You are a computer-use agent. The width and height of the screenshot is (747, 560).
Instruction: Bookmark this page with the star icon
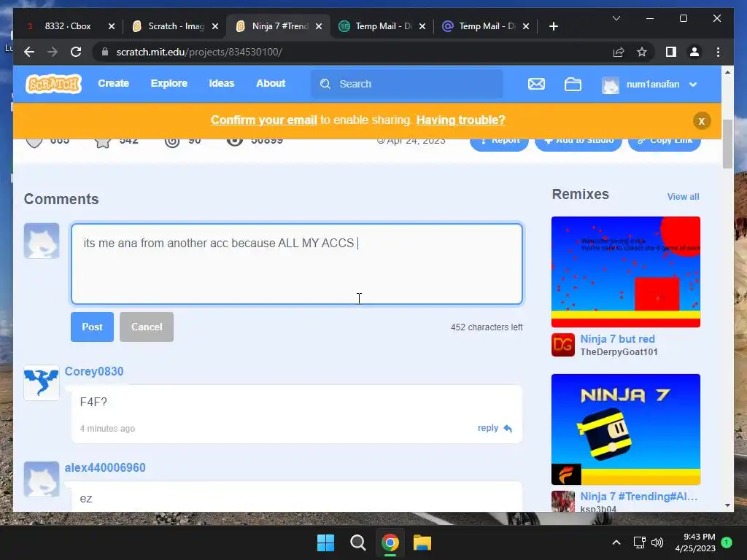(642, 52)
